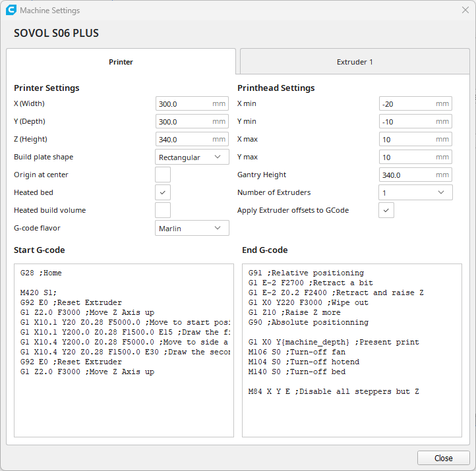Click the Y max input field

pyautogui.click(x=415, y=157)
